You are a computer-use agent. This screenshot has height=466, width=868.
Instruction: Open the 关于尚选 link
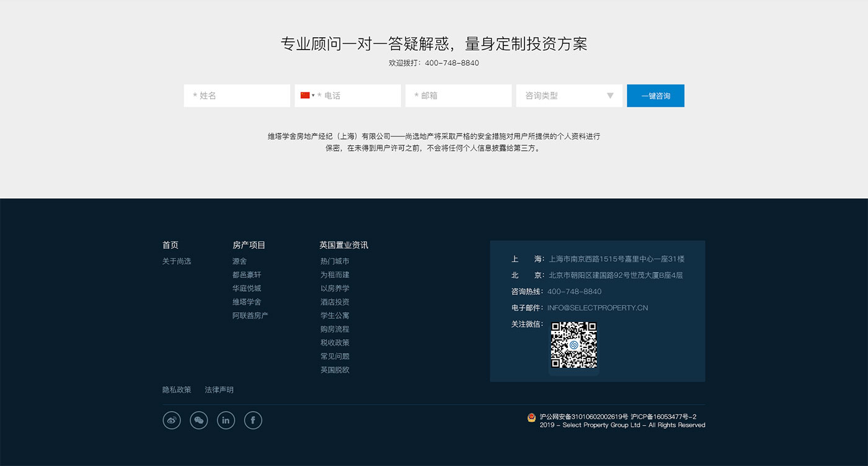coord(177,261)
